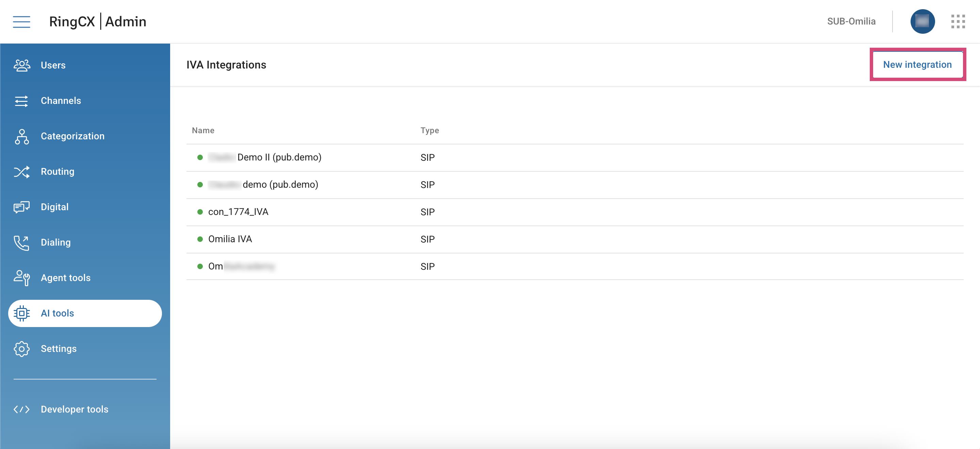Open the con_1774_IVA integration row

tap(238, 212)
